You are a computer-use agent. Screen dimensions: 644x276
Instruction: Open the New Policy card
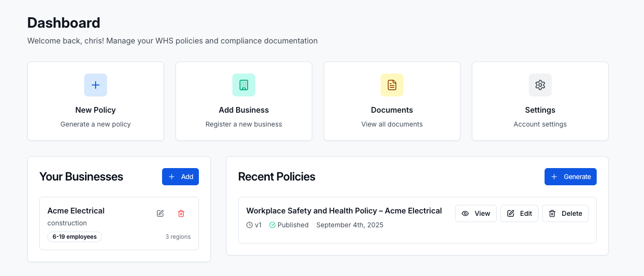[x=96, y=101]
